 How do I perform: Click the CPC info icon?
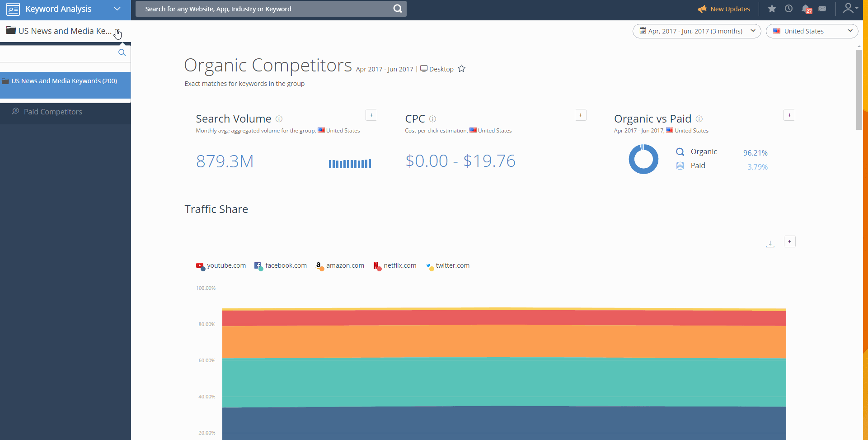tap(432, 119)
